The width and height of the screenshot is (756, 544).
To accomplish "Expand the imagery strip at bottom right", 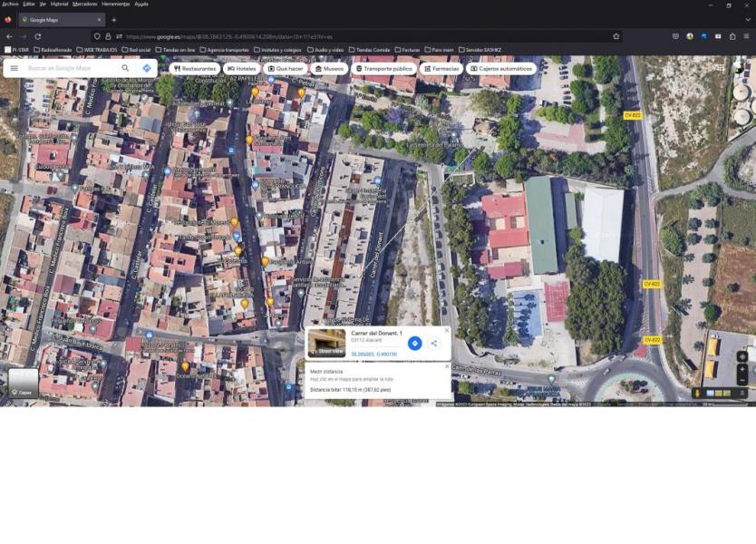I will (x=742, y=393).
